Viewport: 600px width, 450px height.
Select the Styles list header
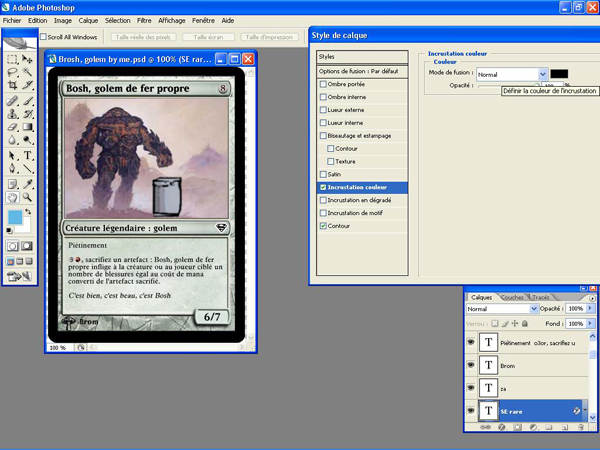362,57
